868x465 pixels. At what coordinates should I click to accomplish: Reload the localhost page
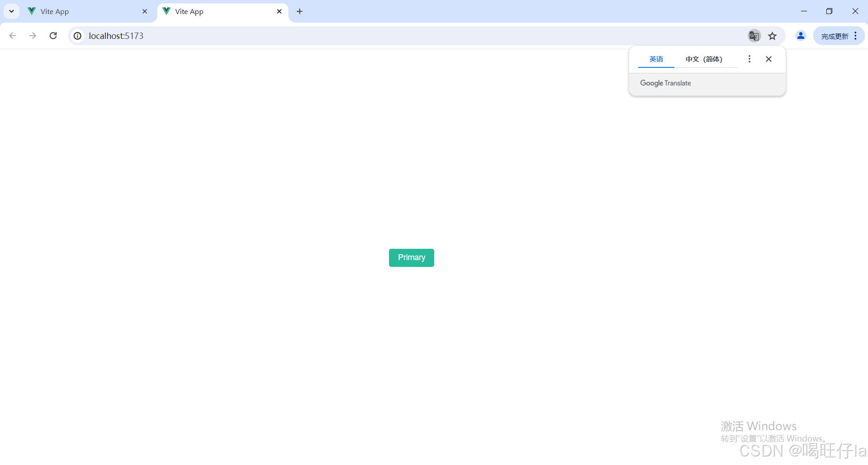tap(53, 36)
